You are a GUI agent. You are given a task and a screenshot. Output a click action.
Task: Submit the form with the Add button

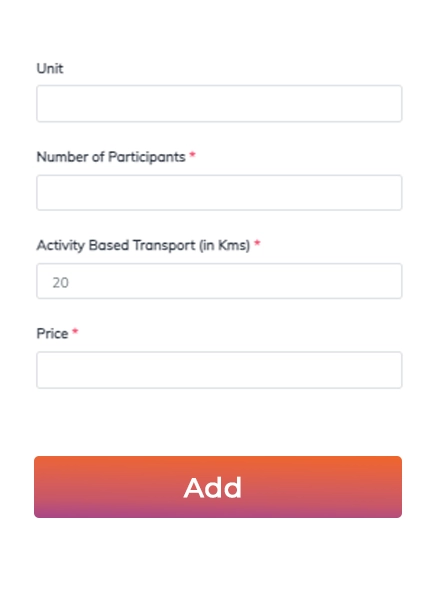218,487
